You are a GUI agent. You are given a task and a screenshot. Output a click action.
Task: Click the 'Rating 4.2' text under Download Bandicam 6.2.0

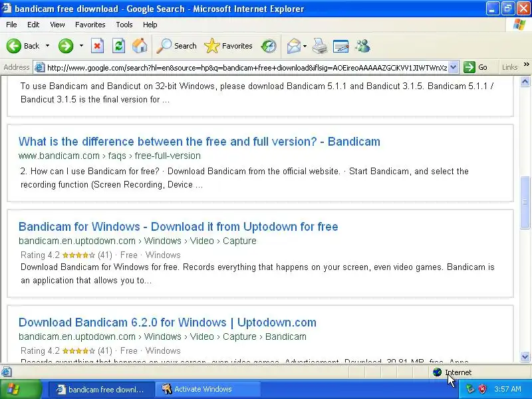point(40,350)
